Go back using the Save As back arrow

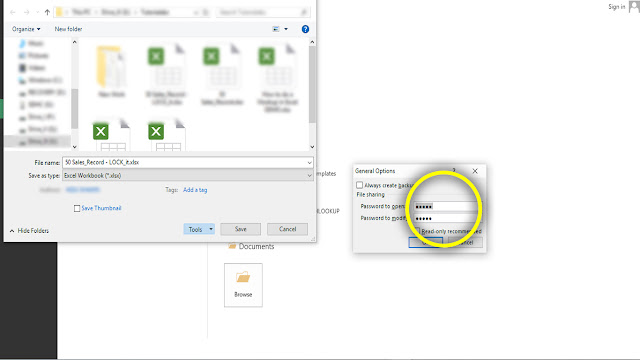13,12
